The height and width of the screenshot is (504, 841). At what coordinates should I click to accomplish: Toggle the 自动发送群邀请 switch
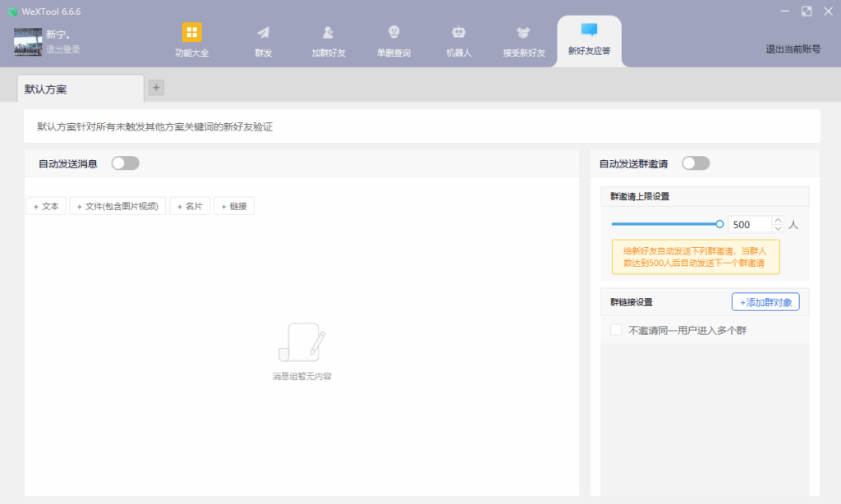(696, 163)
